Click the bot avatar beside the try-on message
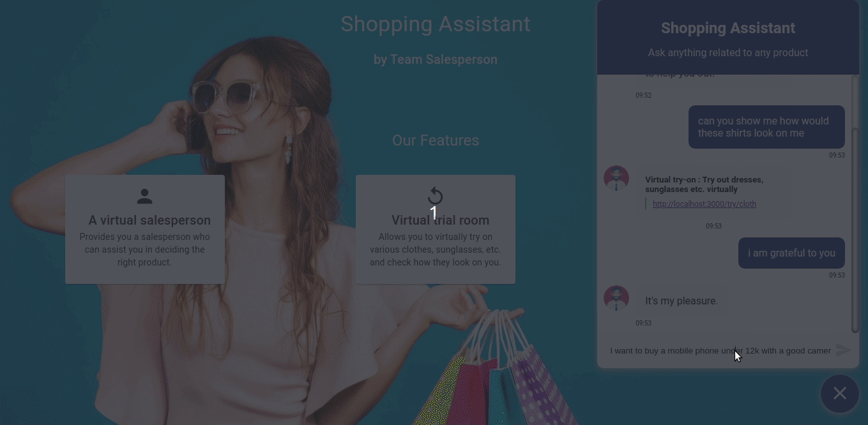This screenshot has height=425, width=868. click(x=616, y=179)
